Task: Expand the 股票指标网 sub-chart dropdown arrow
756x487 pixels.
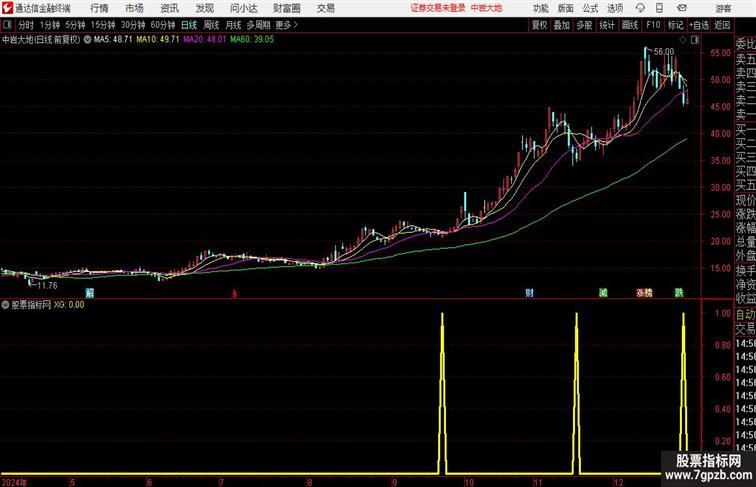Action: click(5, 305)
